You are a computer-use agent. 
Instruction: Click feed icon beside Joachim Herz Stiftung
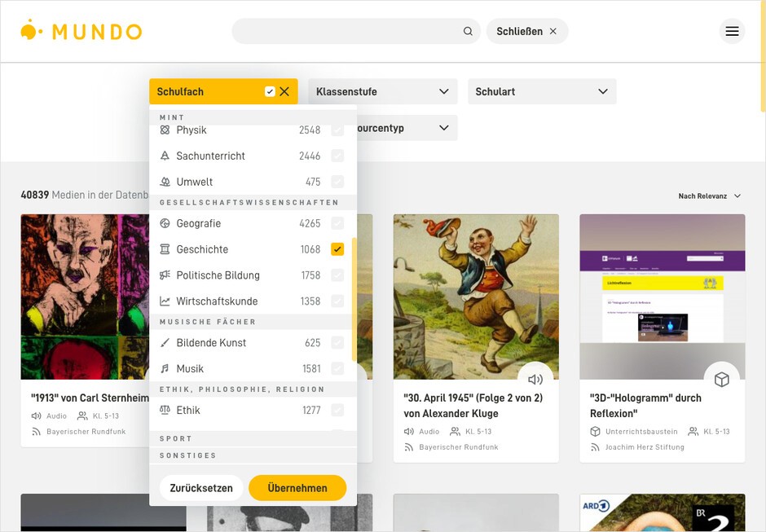[x=595, y=447]
